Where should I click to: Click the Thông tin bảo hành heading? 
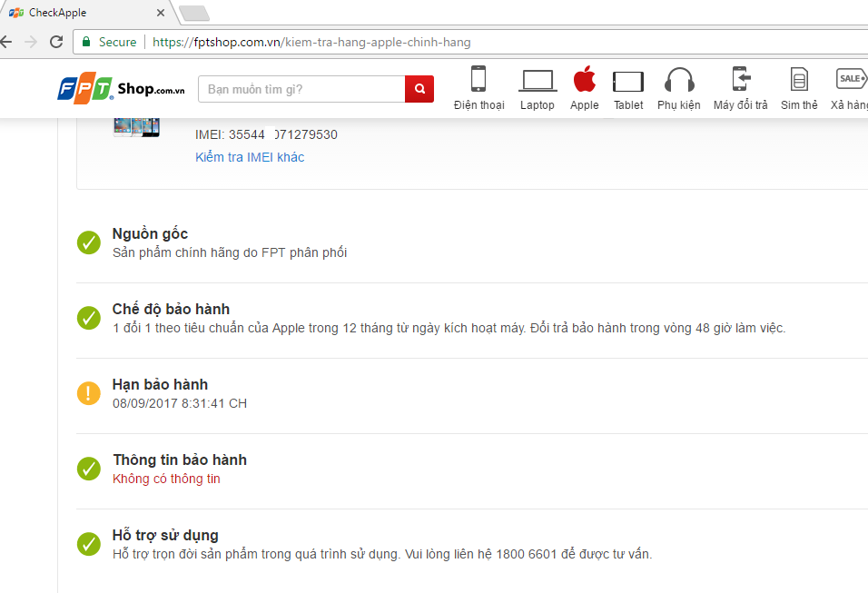pos(180,460)
